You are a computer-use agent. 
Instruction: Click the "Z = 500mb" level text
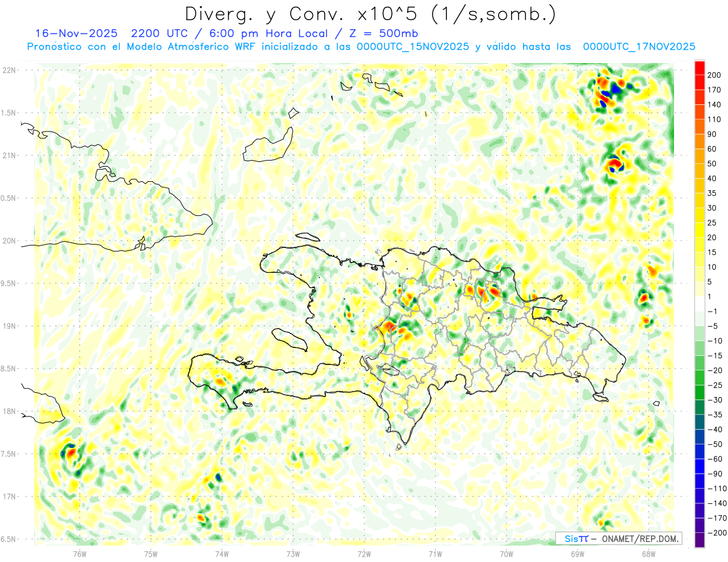(385, 33)
